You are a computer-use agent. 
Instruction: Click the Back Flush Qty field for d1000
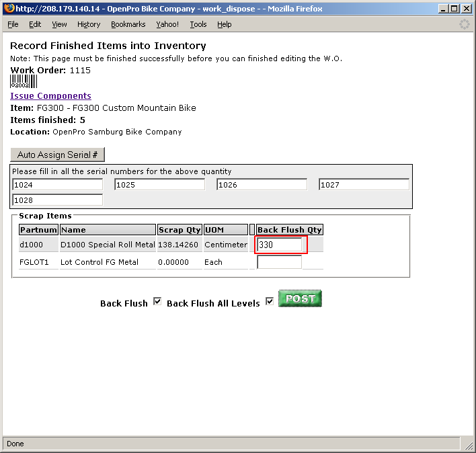point(280,245)
